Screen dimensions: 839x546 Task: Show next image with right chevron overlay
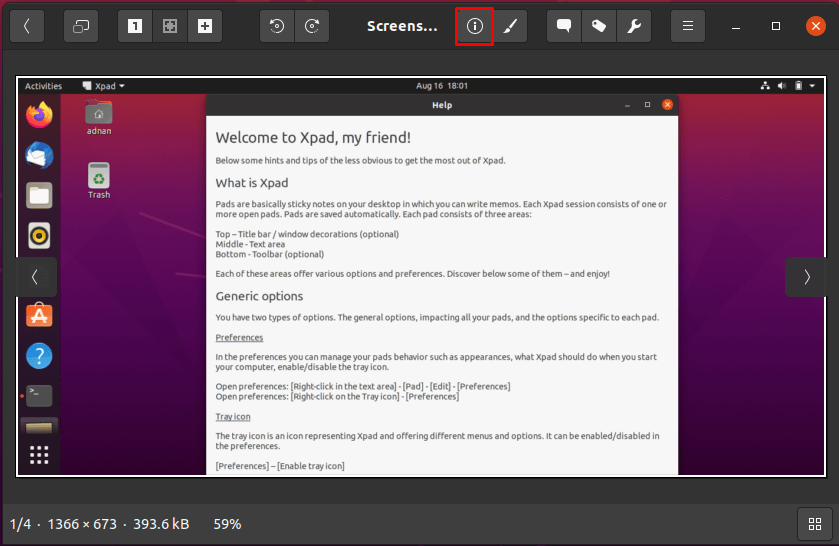pyautogui.click(x=806, y=277)
